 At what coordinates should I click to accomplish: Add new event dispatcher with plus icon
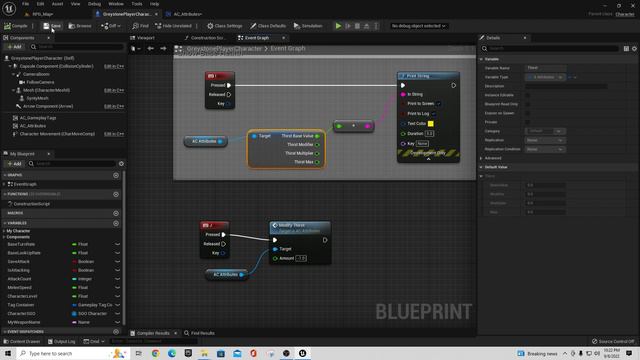(116, 332)
